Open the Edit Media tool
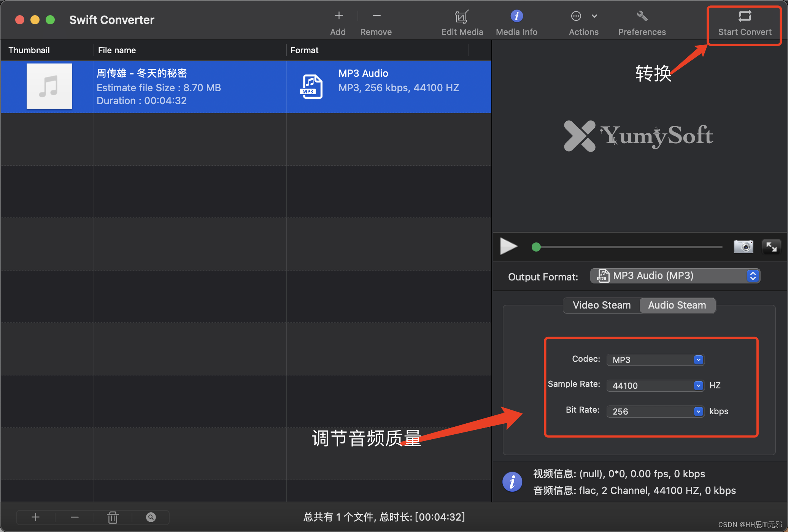The image size is (788, 532). click(x=461, y=17)
